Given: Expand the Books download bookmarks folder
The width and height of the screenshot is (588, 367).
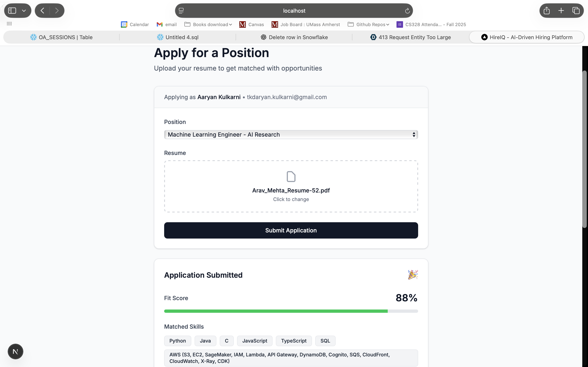Looking at the screenshot, I should click(x=208, y=24).
